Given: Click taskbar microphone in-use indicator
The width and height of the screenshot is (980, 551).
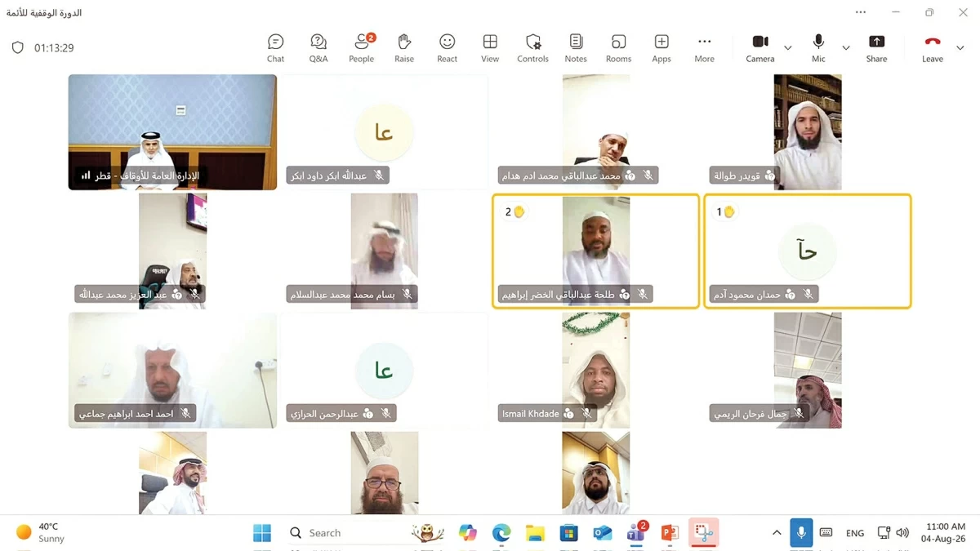Looking at the screenshot, I should (x=801, y=533).
